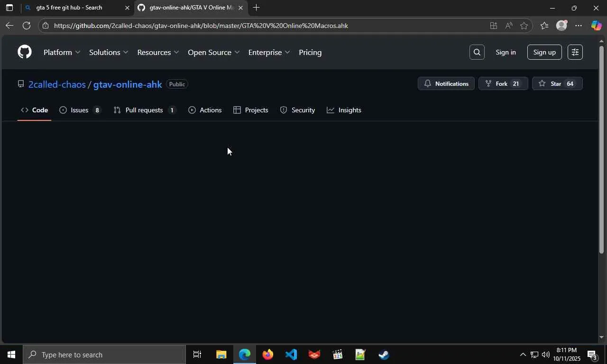Show hidden system tray icons
This screenshot has width=607, height=364.
click(x=523, y=355)
